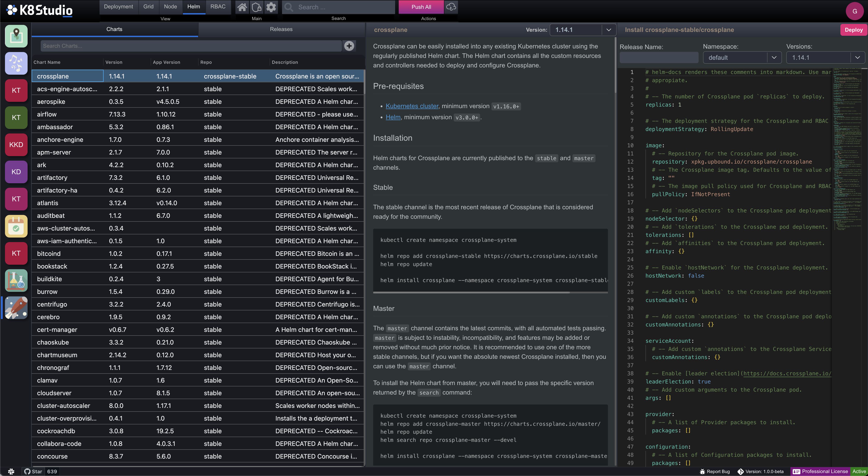Click the cloud sync icon beside Push All

click(451, 7)
